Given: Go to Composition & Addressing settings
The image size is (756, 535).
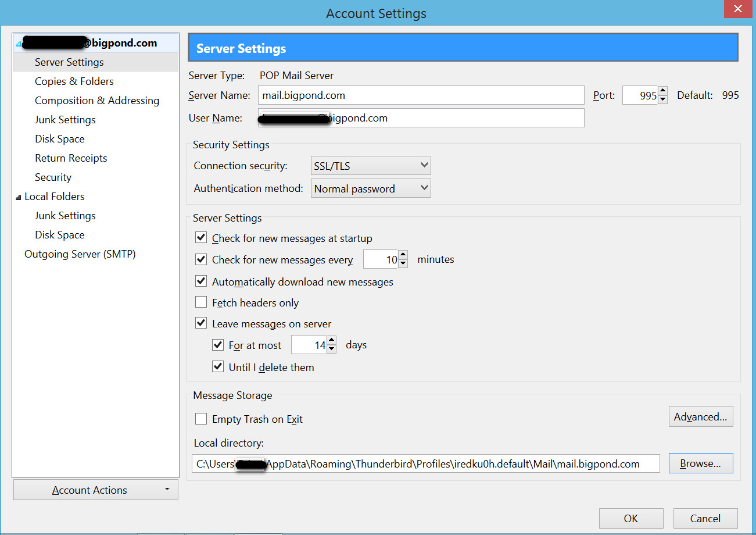Looking at the screenshot, I should coord(96,101).
